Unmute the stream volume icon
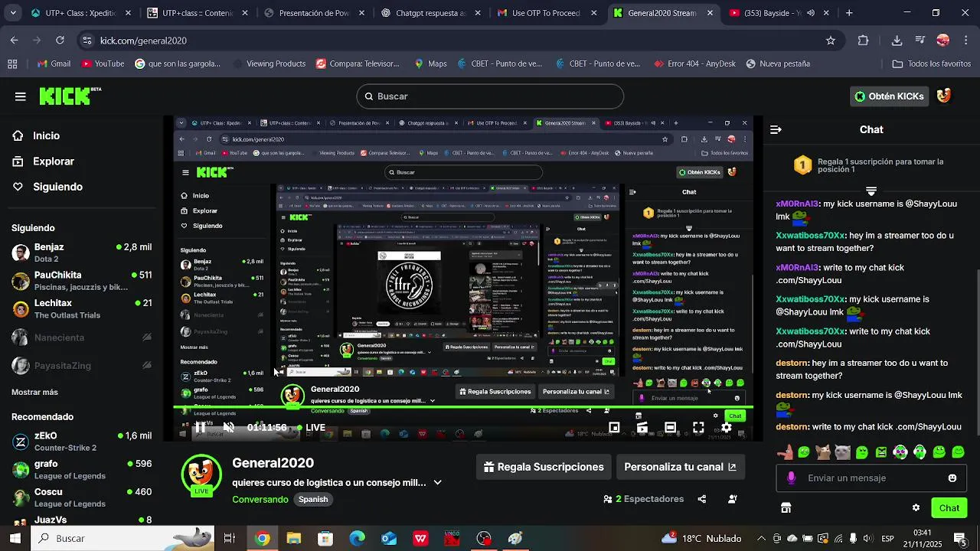 pos(228,428)
